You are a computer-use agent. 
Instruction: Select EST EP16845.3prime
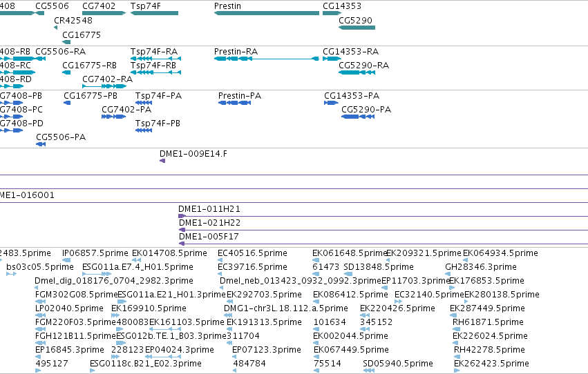[70, 350]
